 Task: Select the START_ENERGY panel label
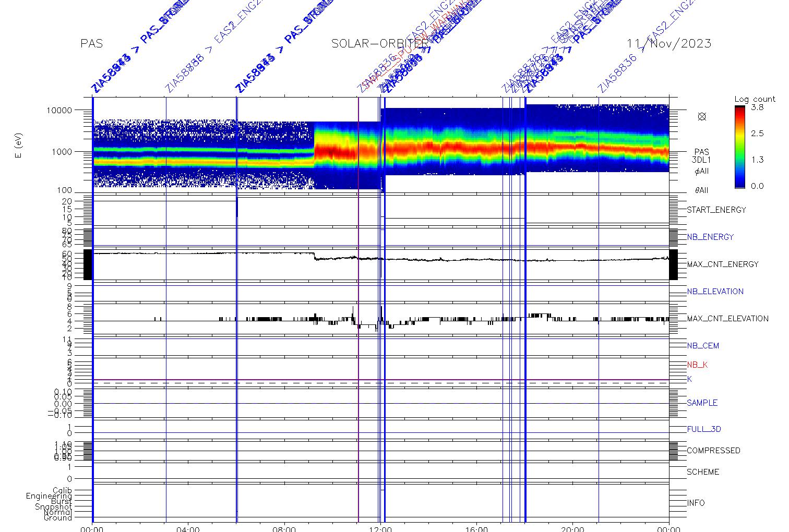pos(716,210)
